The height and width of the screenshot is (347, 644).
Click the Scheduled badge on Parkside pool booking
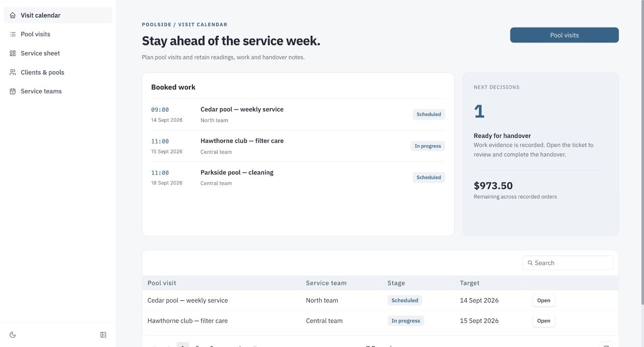[x=428, y=177]
